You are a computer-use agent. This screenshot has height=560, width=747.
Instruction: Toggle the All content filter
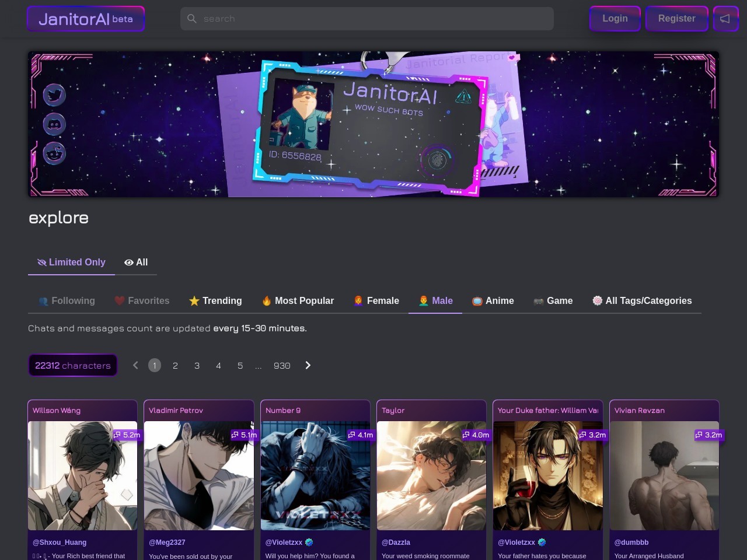[136, 262]
